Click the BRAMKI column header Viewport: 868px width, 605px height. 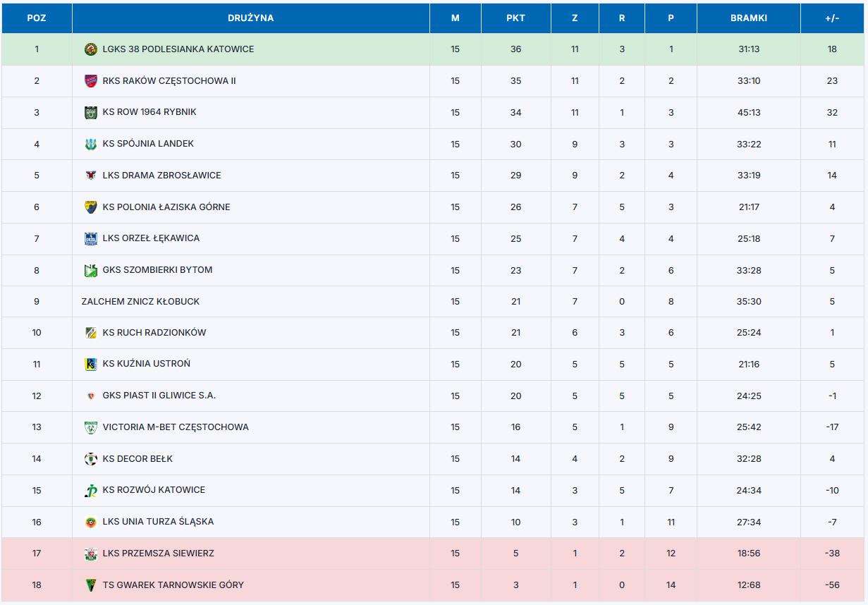tap(749, 18)
